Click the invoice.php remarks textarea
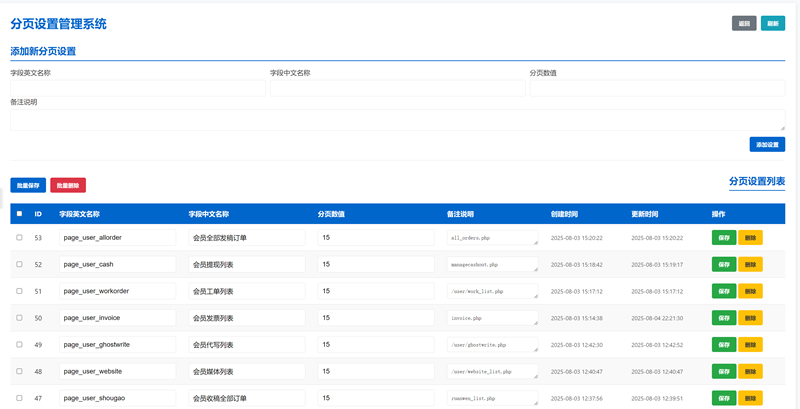This screenshot has height=409, width=800. (493, 318)
